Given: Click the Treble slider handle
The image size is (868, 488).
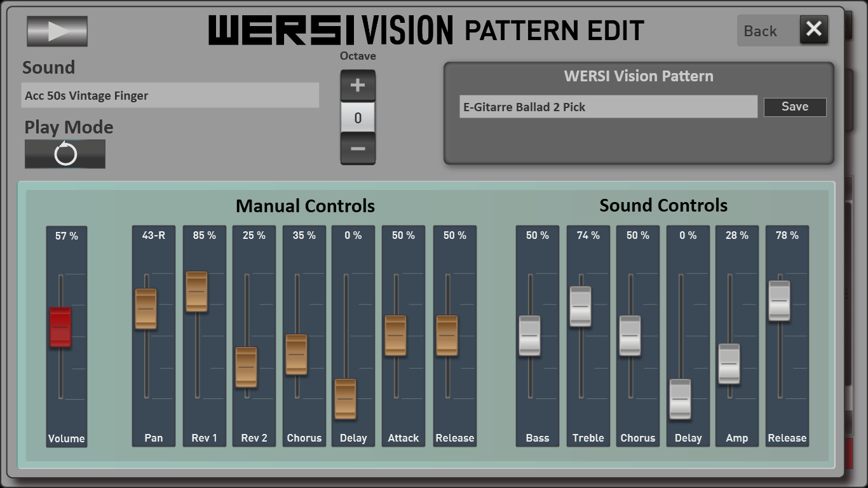Looking at the screenshot, I should point(581,306).
